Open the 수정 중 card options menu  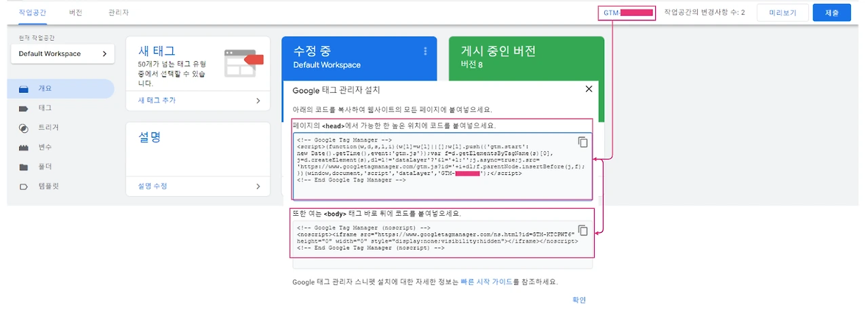pos(425,52)
